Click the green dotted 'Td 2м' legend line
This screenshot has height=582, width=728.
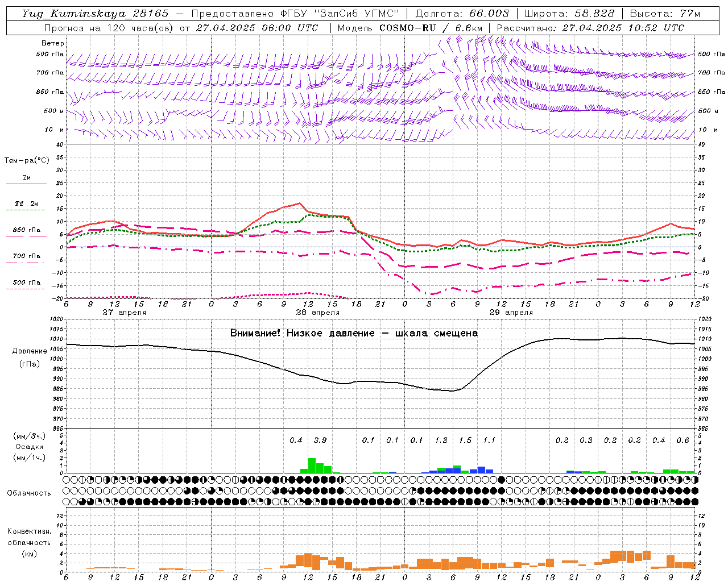(25, 210)
